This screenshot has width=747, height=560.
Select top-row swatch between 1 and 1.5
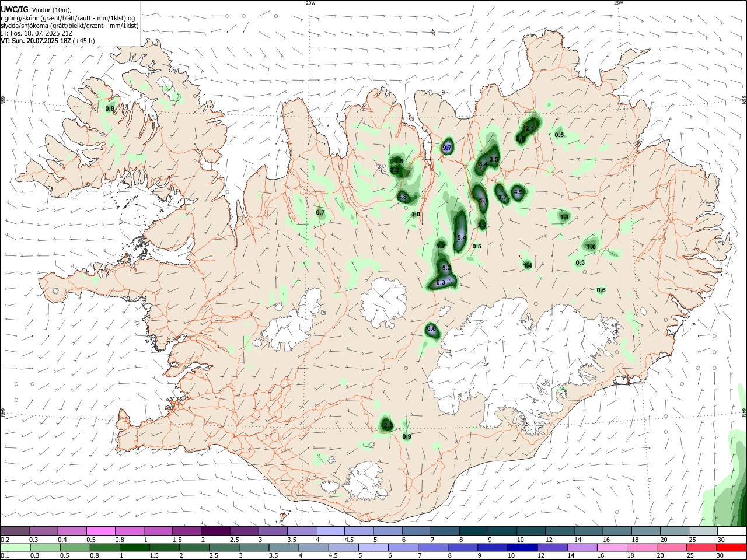(x=158, y=531)
